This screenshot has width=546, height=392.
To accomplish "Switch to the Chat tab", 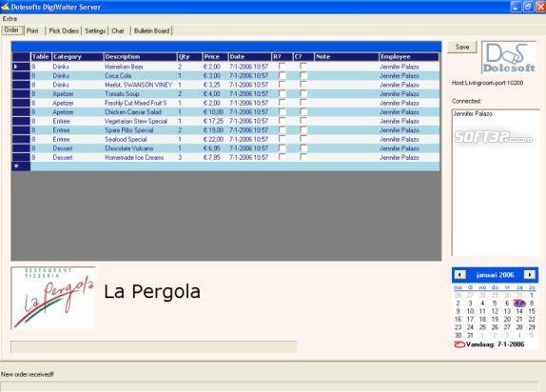I will tap(118, 31).
